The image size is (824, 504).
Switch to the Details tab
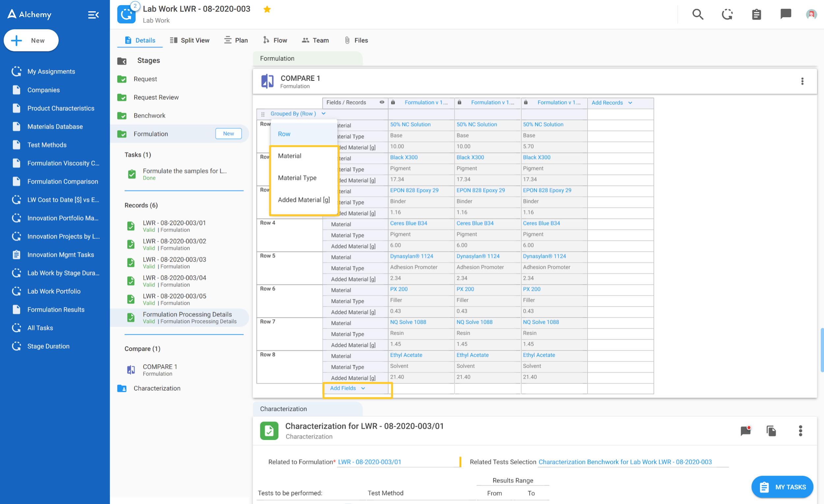140,41
